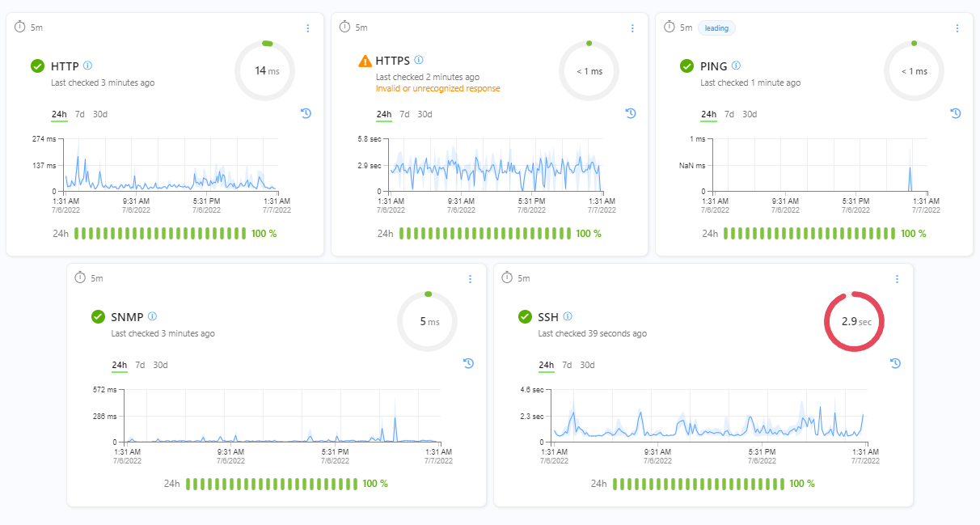Switch SNMP chart to 7d
The width and height of the screenshot is (980, 525).
[141, 365]
